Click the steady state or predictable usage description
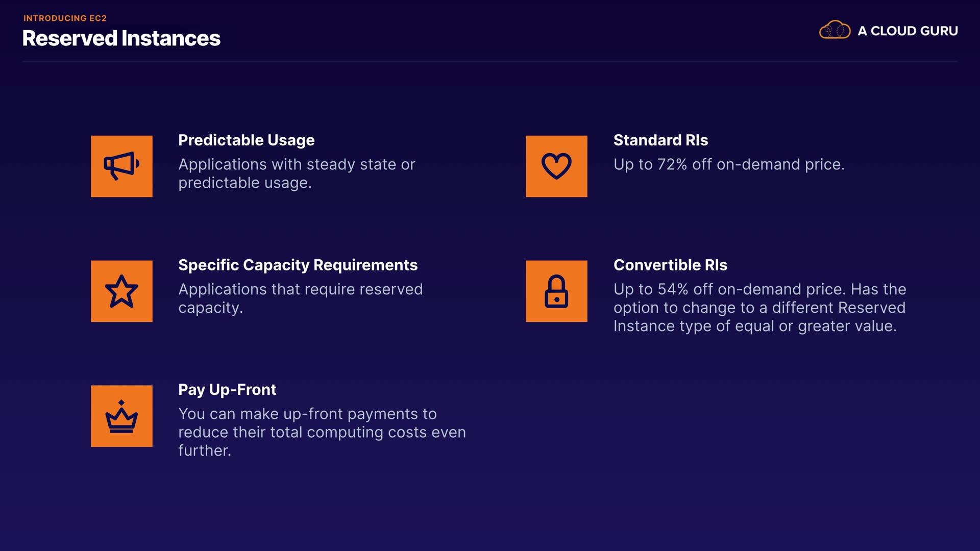This screenshot has width=980, height=551. [x=296, y=173]
